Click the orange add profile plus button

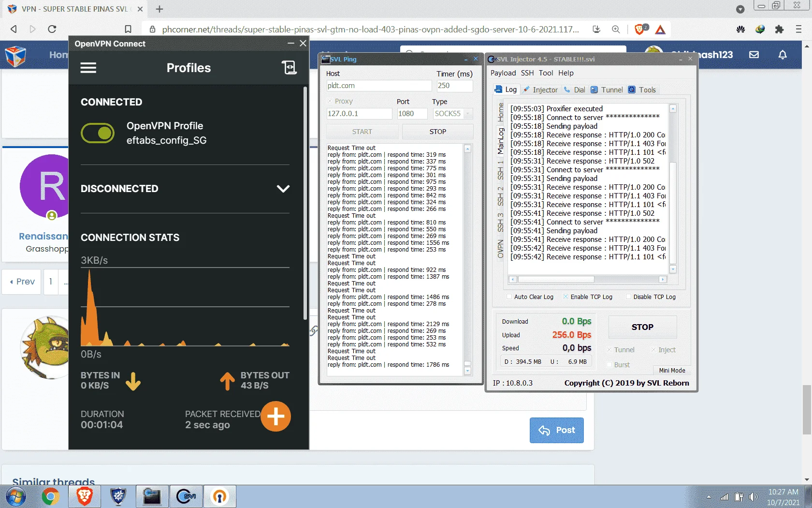[275, 416]
